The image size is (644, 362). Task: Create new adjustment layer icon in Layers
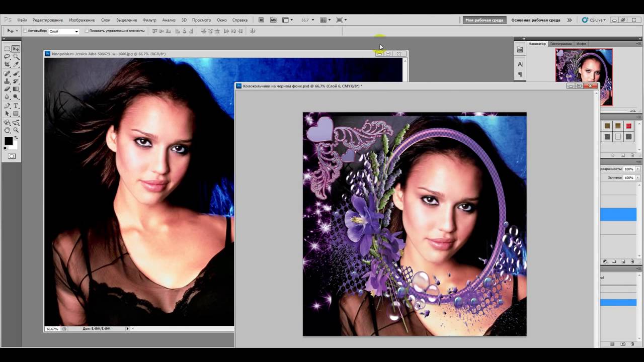[605, 262]
